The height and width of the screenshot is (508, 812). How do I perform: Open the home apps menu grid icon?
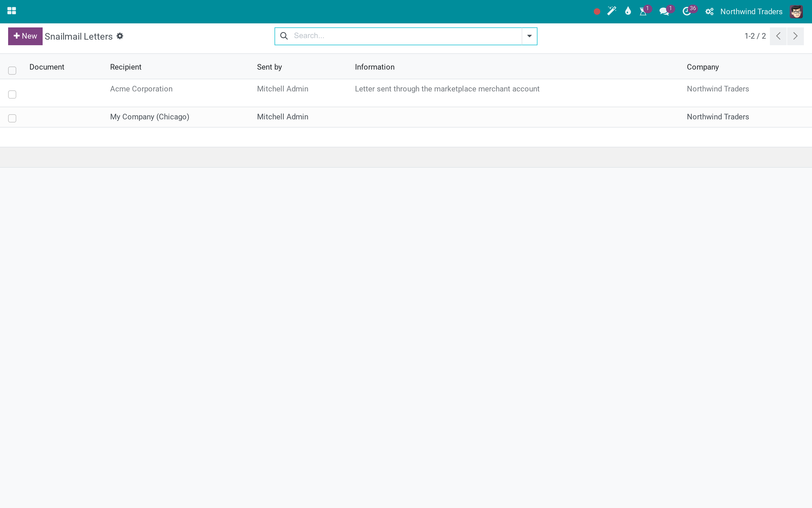click(12, 11)
